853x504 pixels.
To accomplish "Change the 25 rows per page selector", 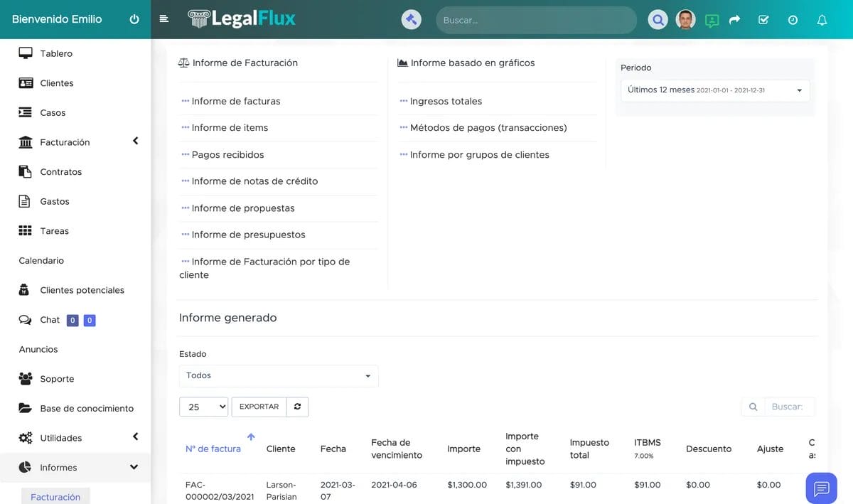I will (203, 407).
